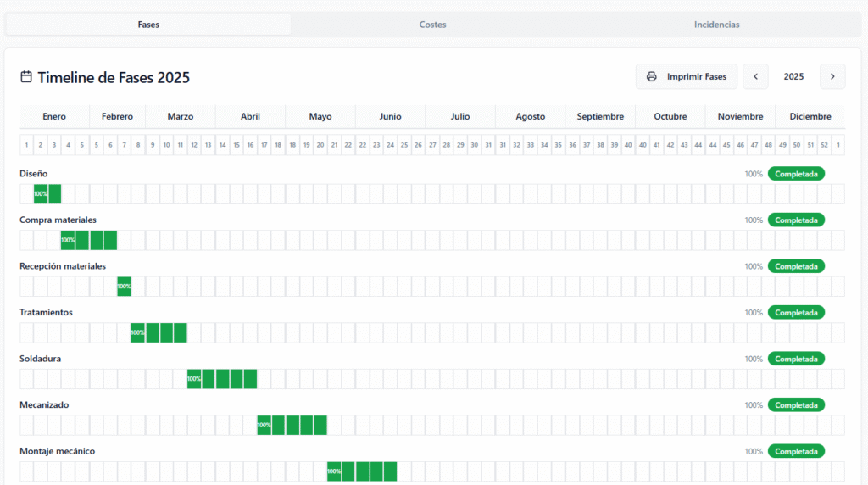This screenshot has height=485, width=868.
Task: Select the Fases tab
Action: pos(148,25)
